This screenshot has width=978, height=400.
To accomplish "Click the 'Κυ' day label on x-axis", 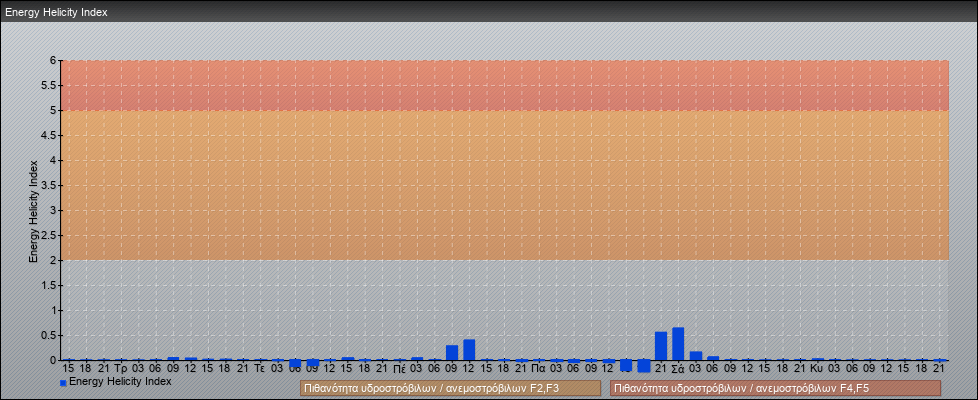I will click(x=817, y=369).
